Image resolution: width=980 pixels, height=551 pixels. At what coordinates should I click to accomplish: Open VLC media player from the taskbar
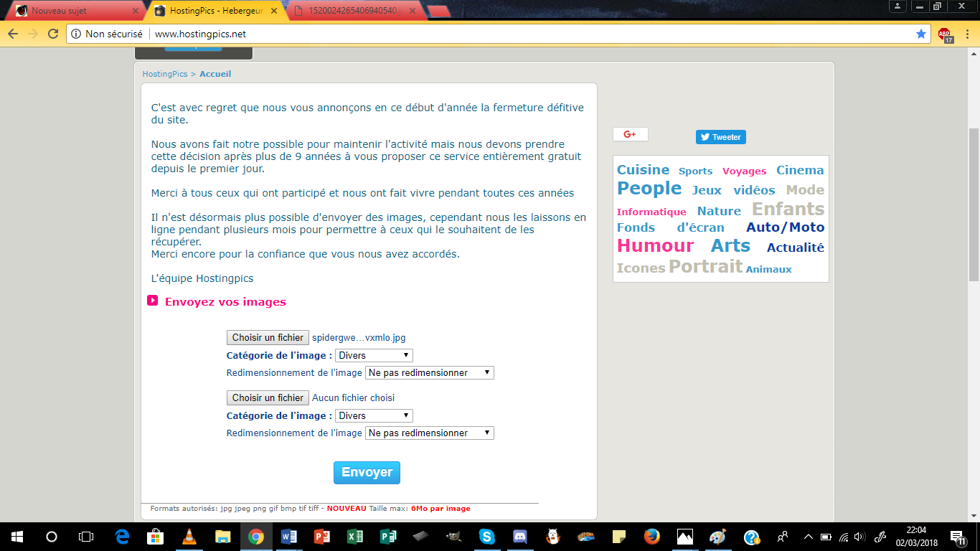(x=189, y=537)
